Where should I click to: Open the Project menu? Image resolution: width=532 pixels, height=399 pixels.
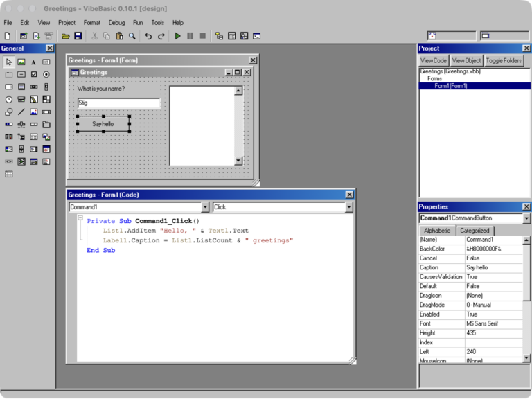pos(66,23)
